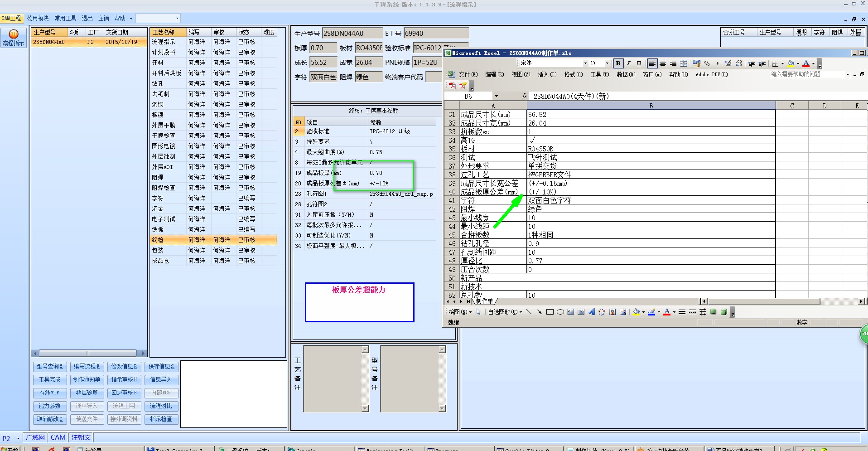Select the 制作单 sheet tab
The image size is (868, 451).
coord(484,301)
